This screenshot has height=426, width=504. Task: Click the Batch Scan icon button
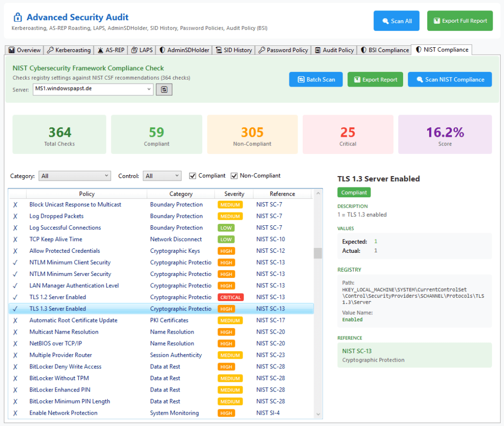[302, 79]
